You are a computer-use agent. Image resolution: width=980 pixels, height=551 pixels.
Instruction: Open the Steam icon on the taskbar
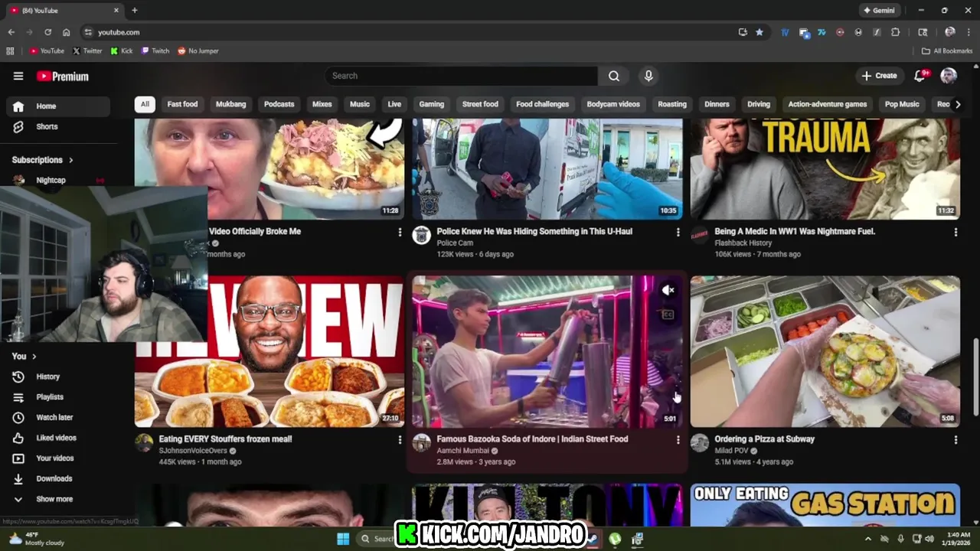[592, 539]
